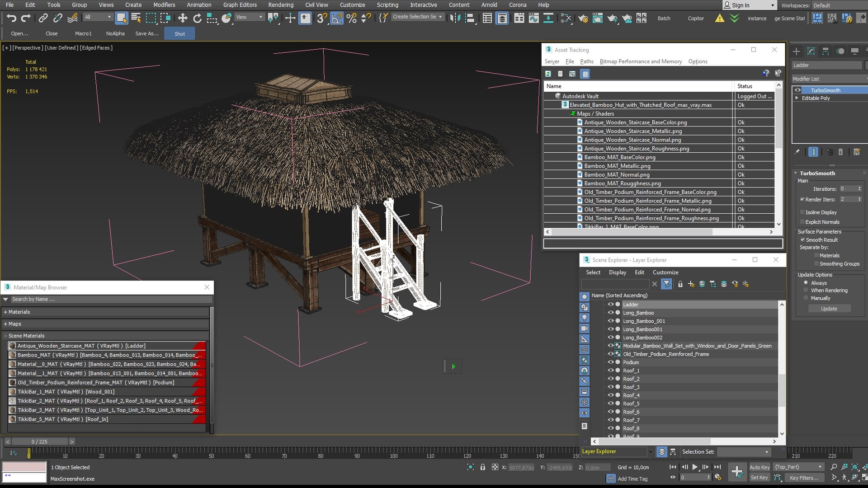The width and height of the screenshot is (868, 488).
Task: Toggle the Percent Snap icon
Action: tap(351, 18)
